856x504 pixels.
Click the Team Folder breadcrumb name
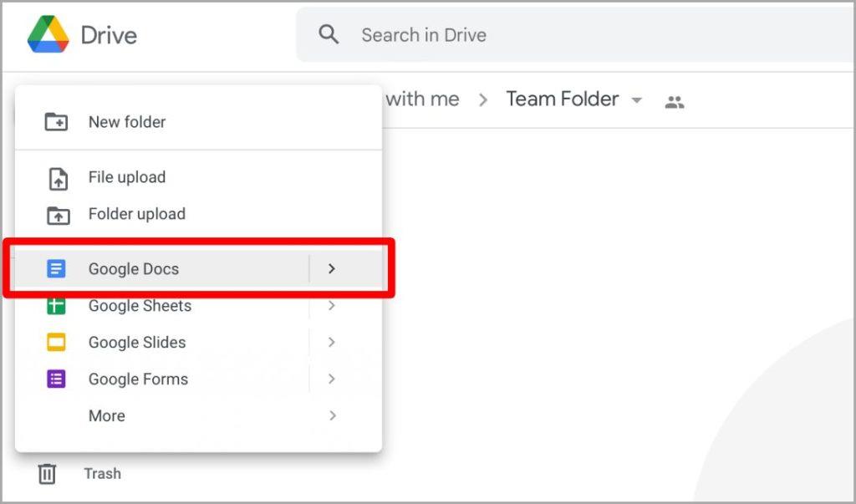click(563, 99)
